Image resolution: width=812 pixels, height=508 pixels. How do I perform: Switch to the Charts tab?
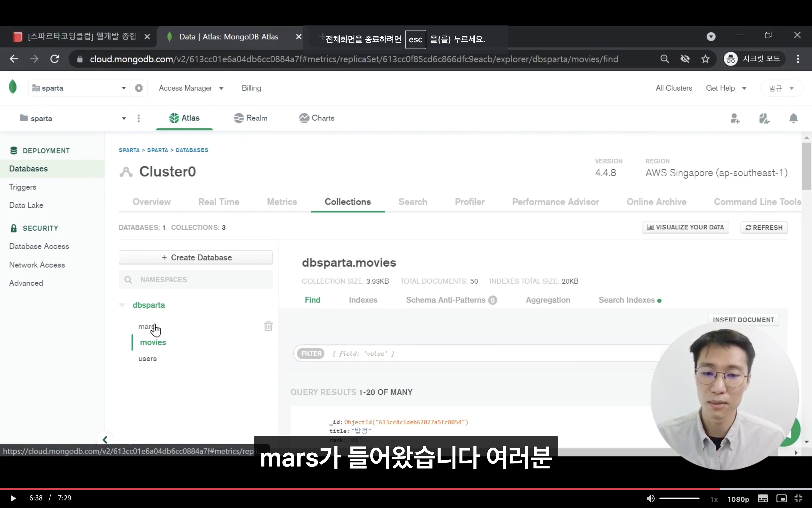[x=316, y=118]
